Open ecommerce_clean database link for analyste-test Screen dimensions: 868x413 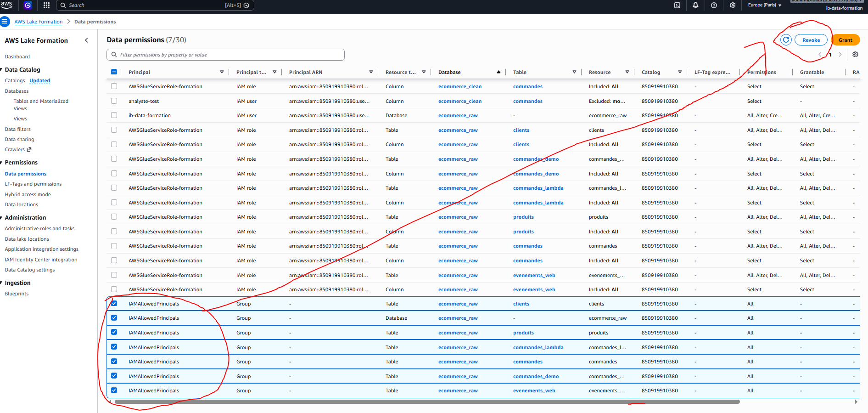pos(460,101)
